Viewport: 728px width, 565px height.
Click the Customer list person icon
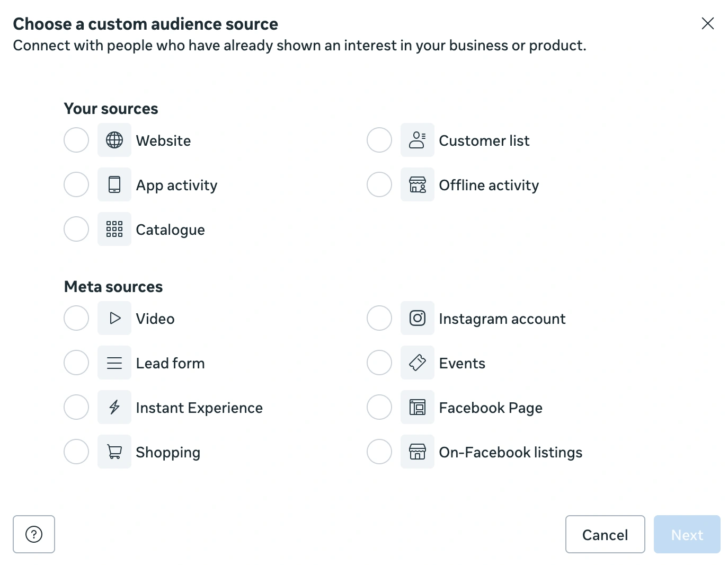click(x=417, y=140)
